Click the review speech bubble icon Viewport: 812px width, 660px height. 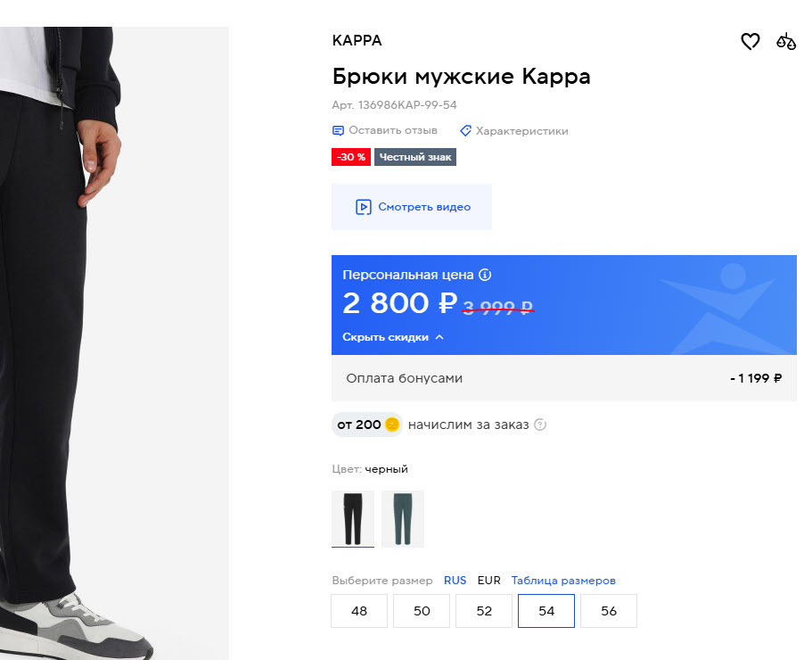point(338,131)
